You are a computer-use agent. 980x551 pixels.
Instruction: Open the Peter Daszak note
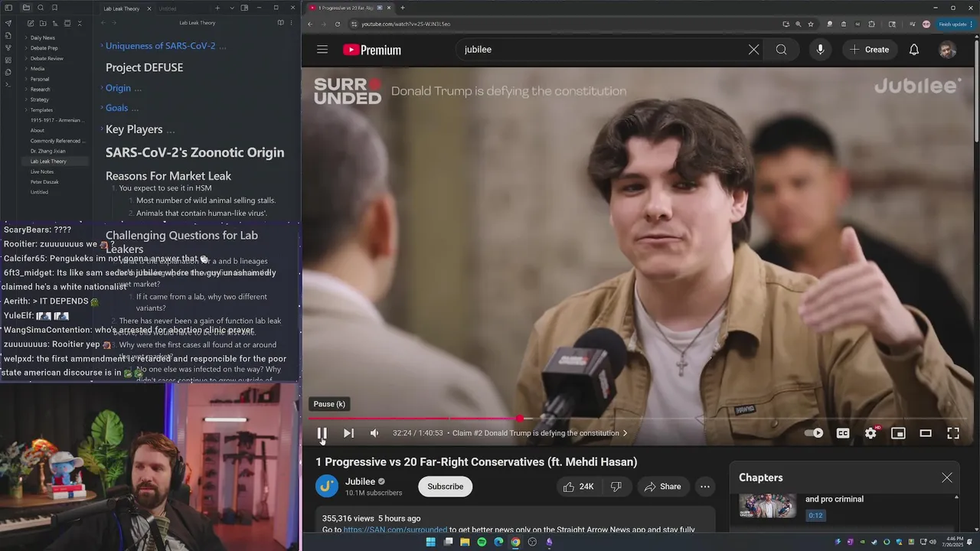[43, 182]
